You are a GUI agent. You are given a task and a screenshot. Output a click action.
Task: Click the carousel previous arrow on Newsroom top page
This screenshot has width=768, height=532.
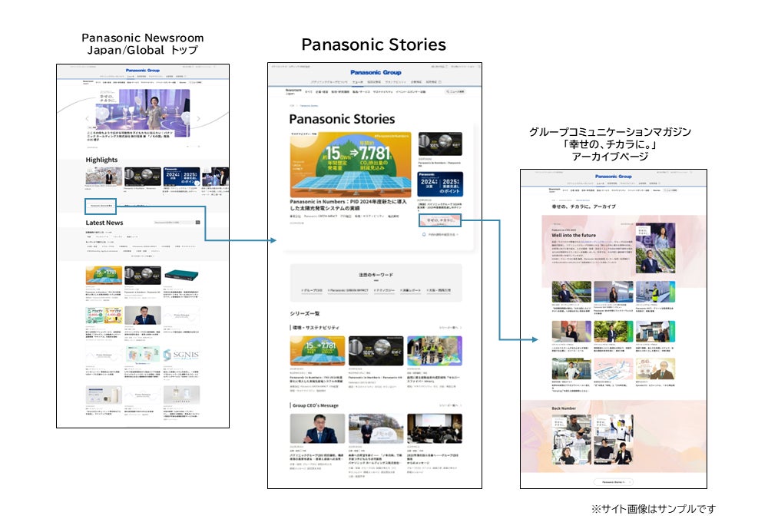88,118
